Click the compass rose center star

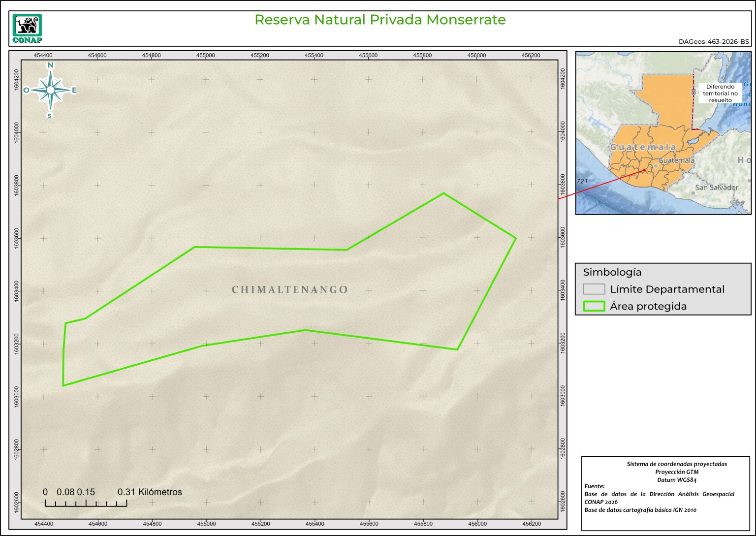click(x=50, y=90)
